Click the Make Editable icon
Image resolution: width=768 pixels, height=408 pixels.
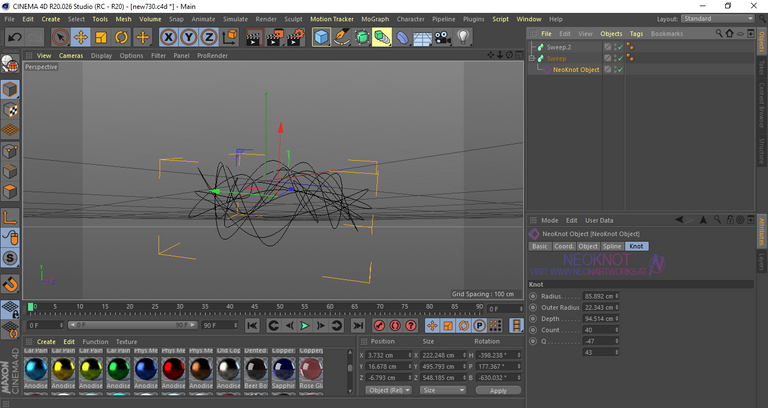[x=10, y=64]
